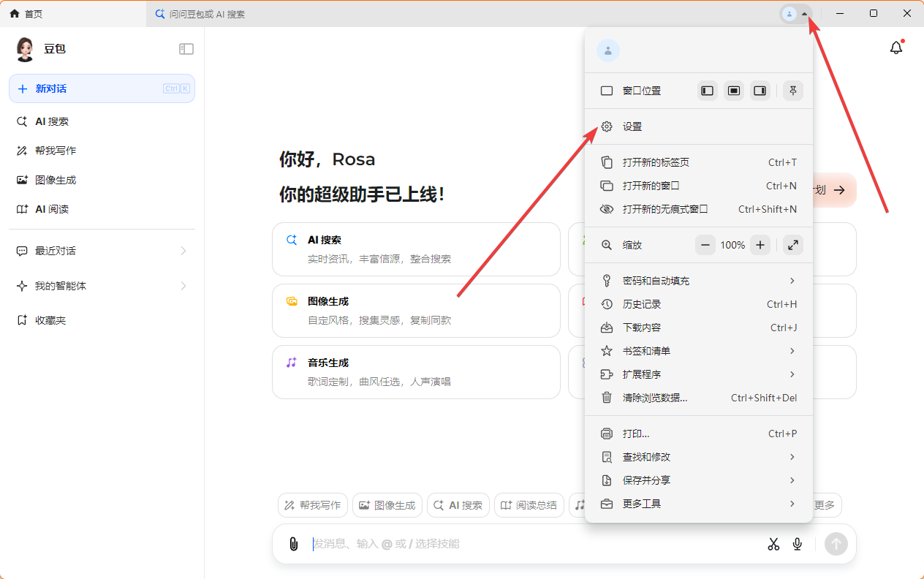Click the AI 搜索 skill chip above input

(x=458, y=505)
